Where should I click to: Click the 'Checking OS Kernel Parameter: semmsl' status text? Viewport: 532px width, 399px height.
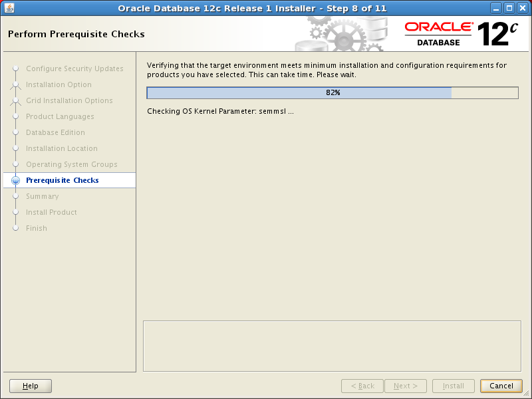pyautogui.click(x=220, y=111)
